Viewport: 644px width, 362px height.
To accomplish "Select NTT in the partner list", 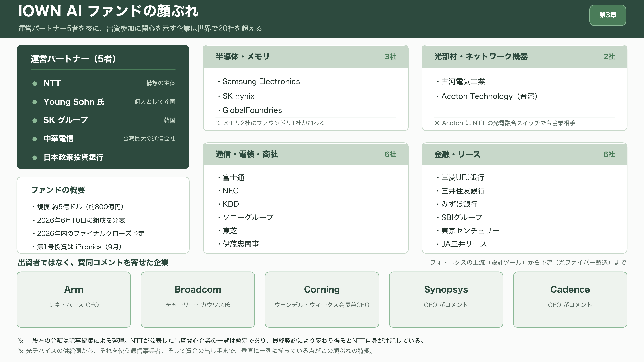I will 52,83.
